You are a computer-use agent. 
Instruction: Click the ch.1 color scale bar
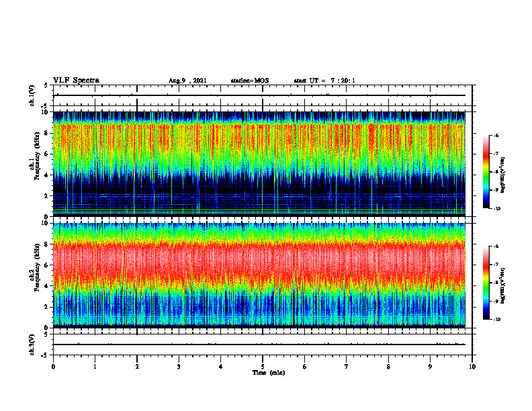point(486,172)
